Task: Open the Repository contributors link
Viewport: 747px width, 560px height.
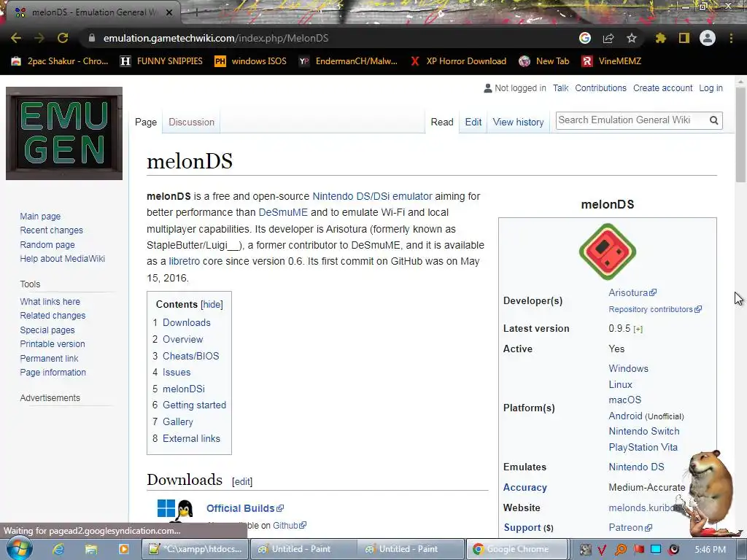Action: (654, 309)
